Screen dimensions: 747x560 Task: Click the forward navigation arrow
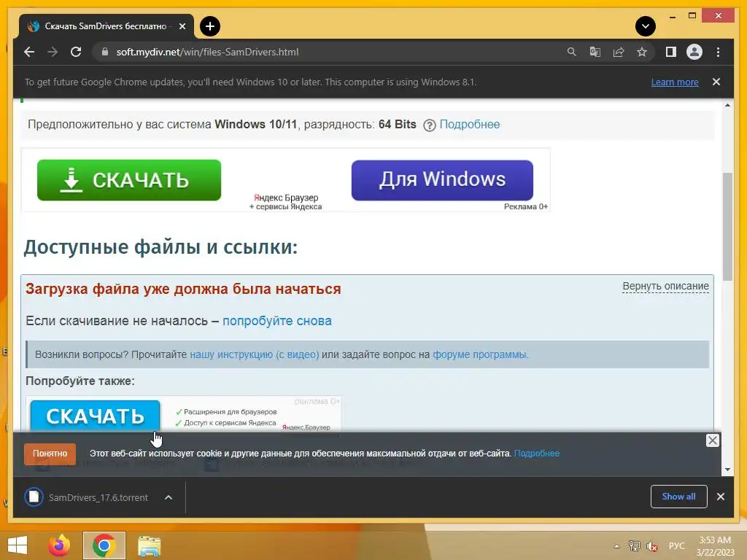tap(53, 52)
